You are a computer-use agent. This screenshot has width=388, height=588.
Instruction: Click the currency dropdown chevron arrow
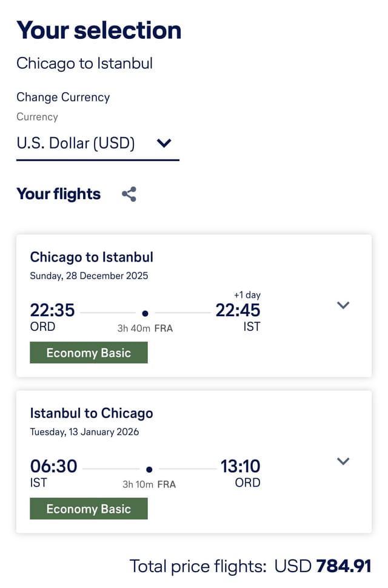(164, 143)
